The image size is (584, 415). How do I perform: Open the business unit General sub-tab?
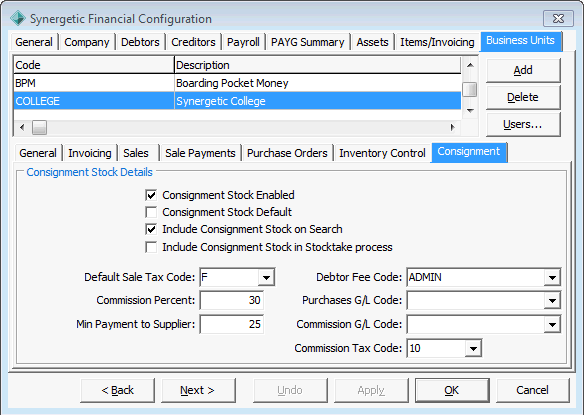coord(38,153)
